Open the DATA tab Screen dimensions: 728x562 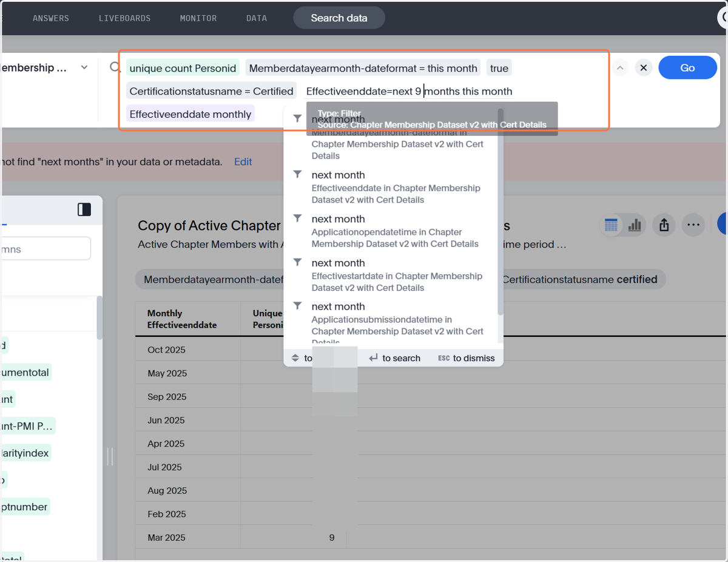(x=257, y=18)
